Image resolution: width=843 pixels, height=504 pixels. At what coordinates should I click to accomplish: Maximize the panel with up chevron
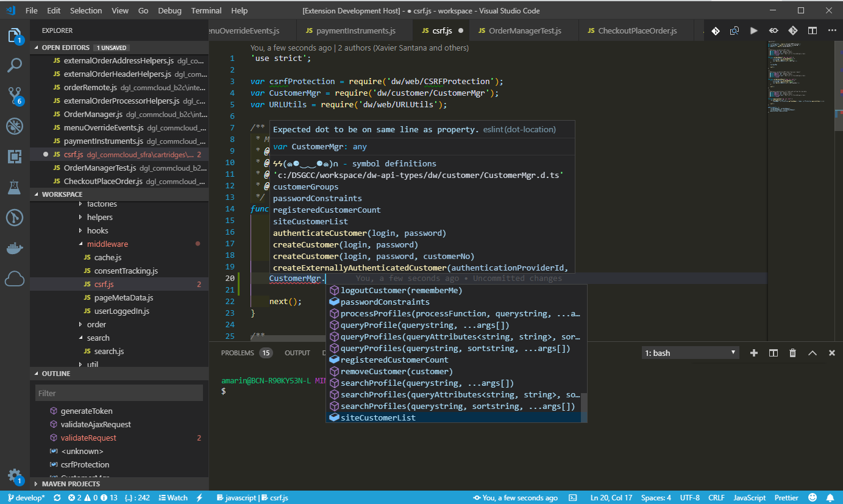813,353
